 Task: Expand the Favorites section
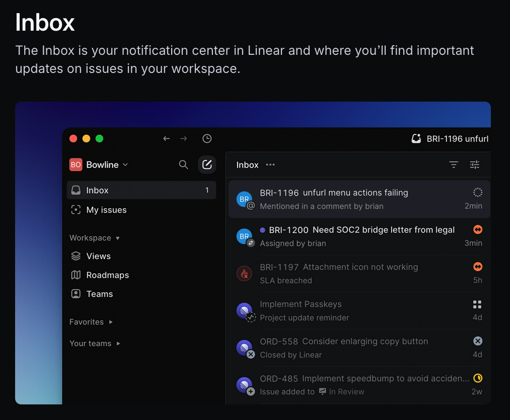click(x=91, y=322)
